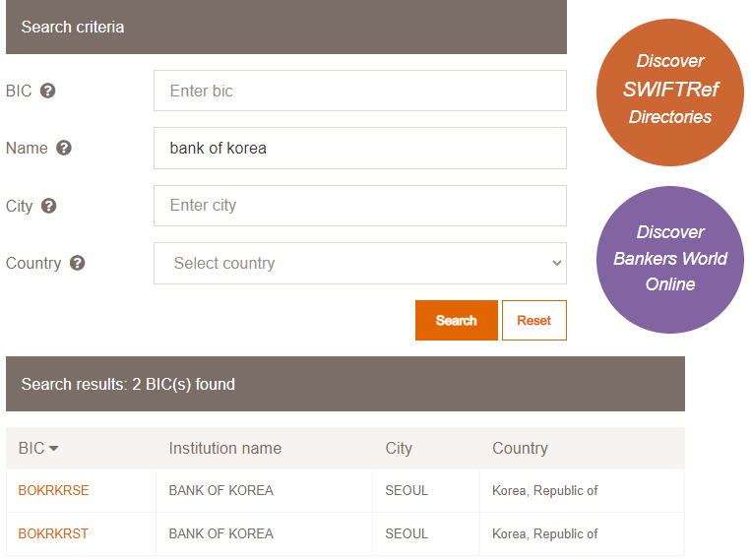
Task: Click the BIC help question mark icon
Action: 47,91
